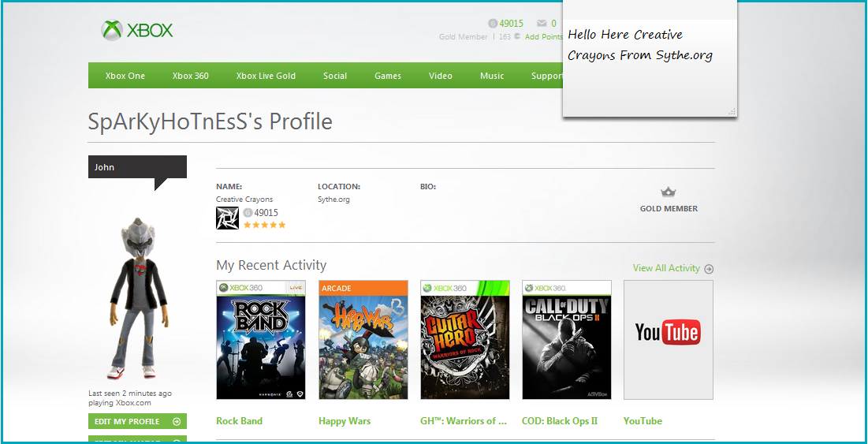Click the message count 0
868x444 pixels.
coord(553,23)
